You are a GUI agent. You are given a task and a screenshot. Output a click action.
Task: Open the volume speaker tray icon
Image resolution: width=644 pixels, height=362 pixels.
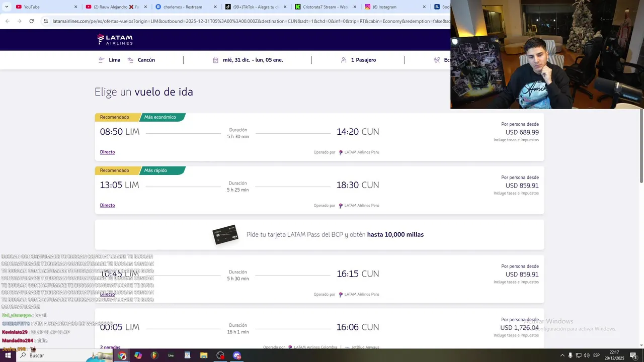click(x=587, y=355)
